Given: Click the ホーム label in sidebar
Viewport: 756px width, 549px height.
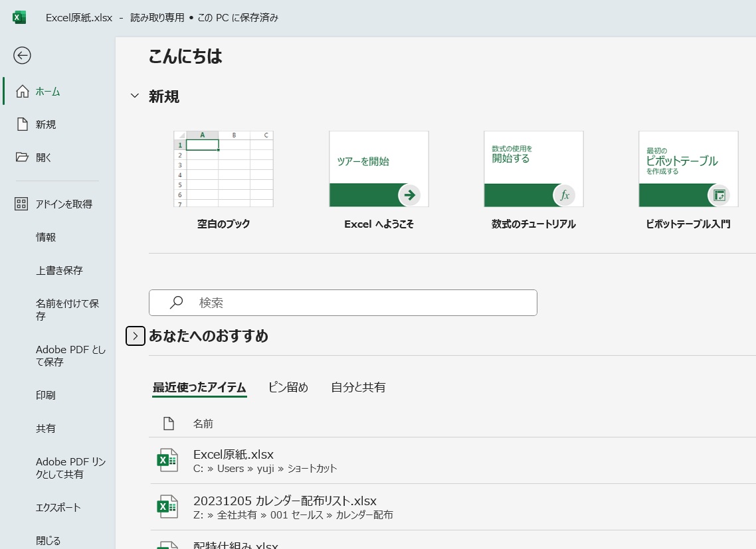Looking at the screenshot, I should click(x=48, y=92).
